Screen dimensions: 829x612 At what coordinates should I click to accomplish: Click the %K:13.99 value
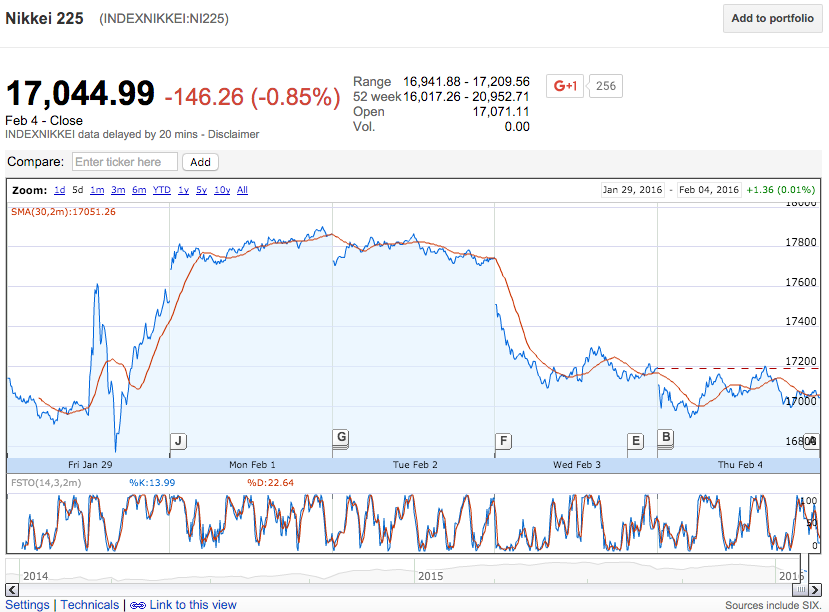tap(152, 483)
